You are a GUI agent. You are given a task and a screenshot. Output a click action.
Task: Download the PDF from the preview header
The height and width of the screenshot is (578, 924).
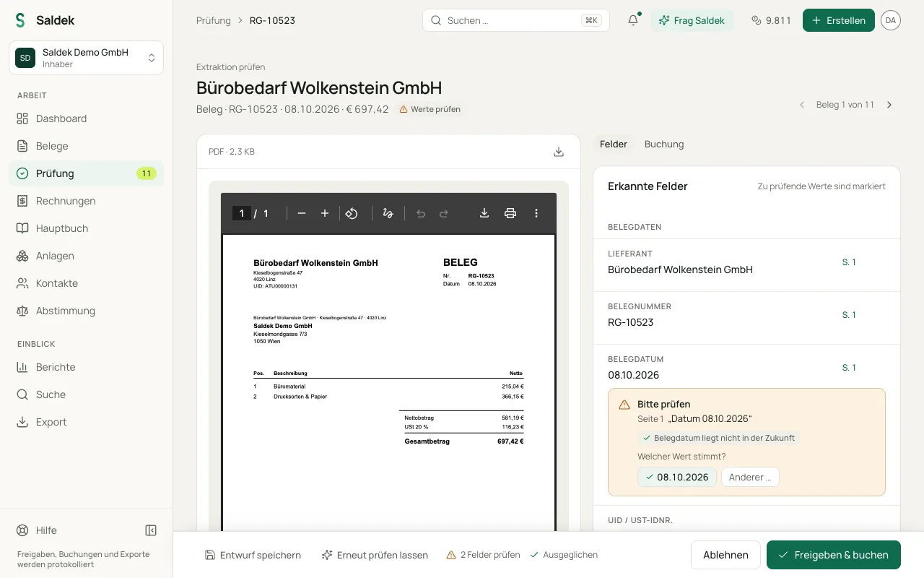coord(558,152)
